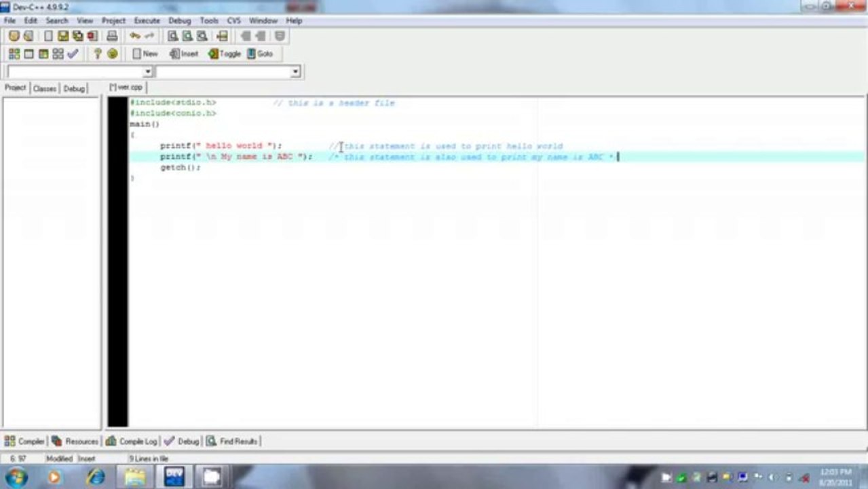This screenshot has width=868, height=489.
Task: Click the Save floppy disk toolbar icon
Action: (63, 36)
